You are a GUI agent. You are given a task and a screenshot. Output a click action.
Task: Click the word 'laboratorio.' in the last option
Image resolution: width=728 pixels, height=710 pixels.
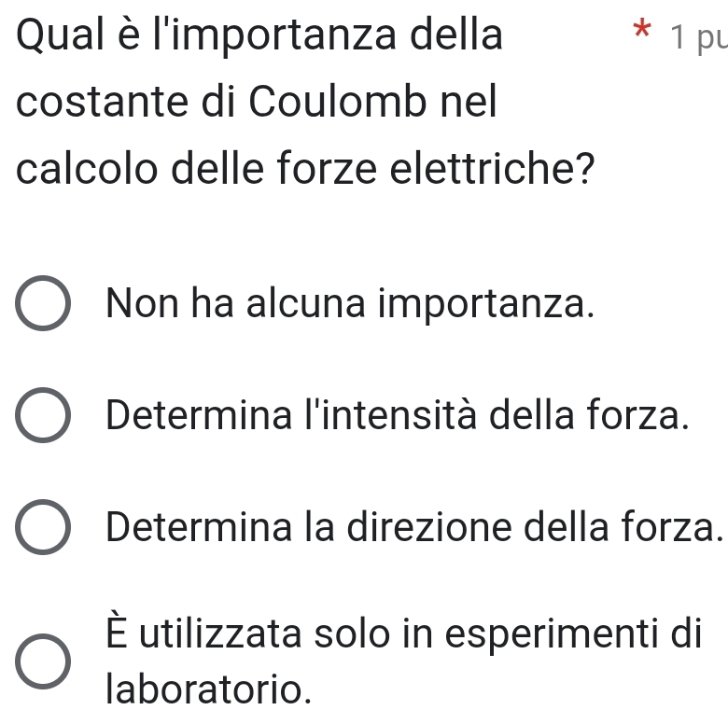pyautogui.click(x=209, y=689)
